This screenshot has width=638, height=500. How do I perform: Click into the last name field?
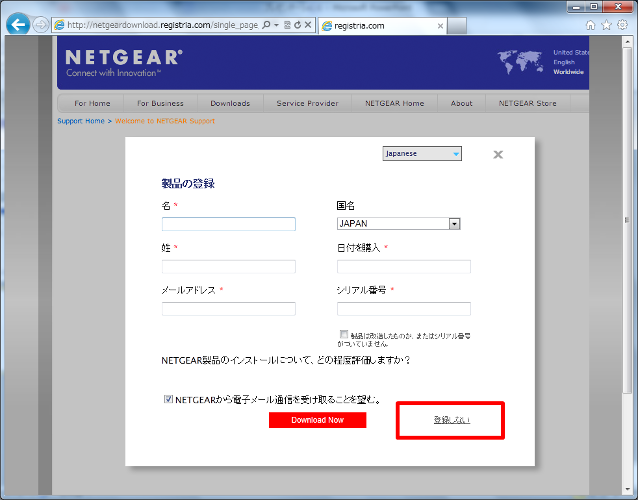click(x=229, y=267)
